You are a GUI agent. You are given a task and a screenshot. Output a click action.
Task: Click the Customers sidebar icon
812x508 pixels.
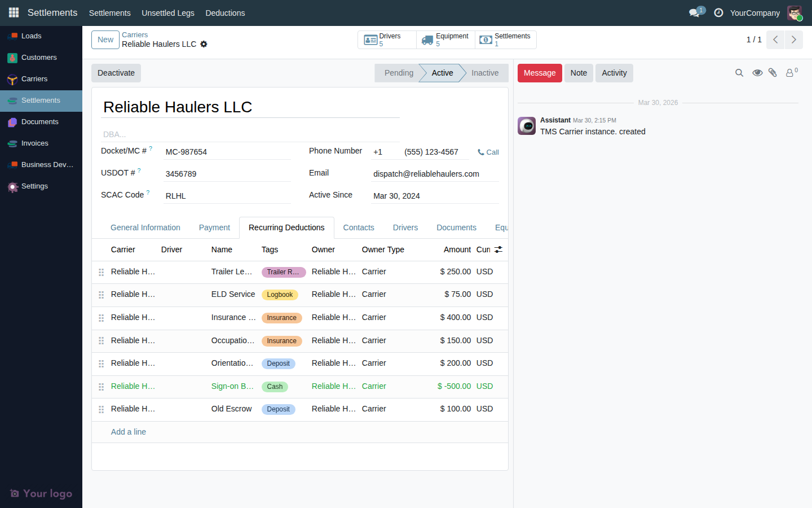point(12,58)
